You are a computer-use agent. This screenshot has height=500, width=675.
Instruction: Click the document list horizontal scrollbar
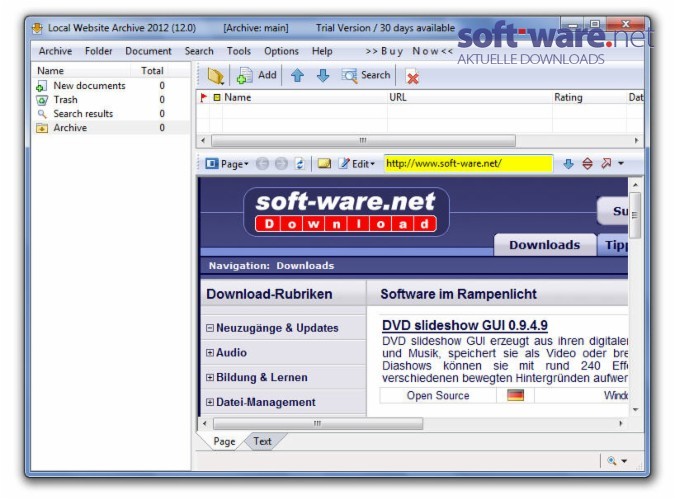click(x=363, y=140)
